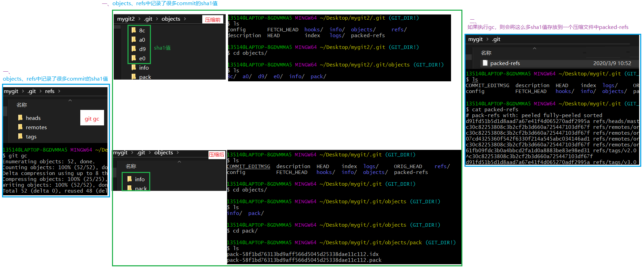The image size is (644, 267).
Task: Open the tags folder icon
Action: click(x=20, y=136)
